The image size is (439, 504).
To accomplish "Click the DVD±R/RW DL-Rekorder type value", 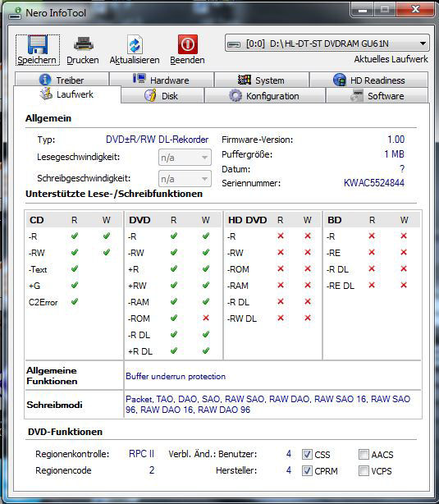I will point(158,140).
